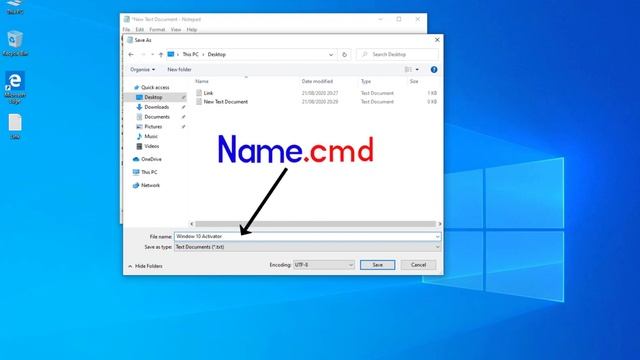Click the Forward arrow in Save As dialog
The height and width of the screenshot is (360, 640).
(143, 54)
